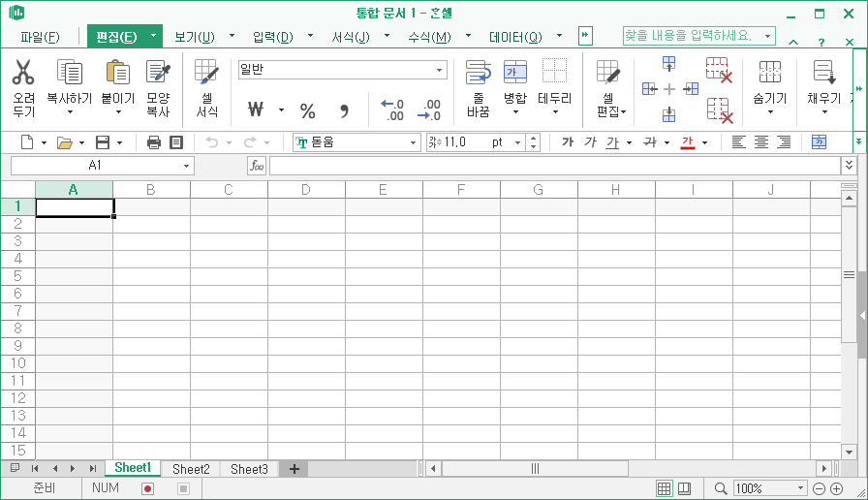Click the Print preview icon
This screenshot has width=868, height=500.
click(176, 142)
